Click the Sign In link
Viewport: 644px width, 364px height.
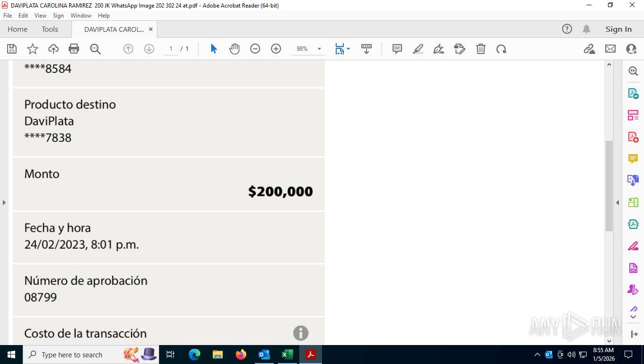pos(618,29)
